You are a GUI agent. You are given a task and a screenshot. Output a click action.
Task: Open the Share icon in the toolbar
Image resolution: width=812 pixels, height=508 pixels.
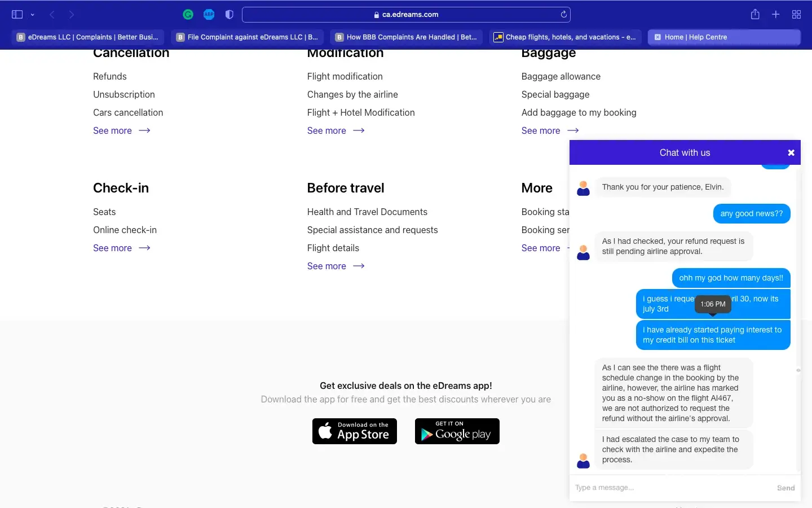pyautogui.click(x=755, y=14)
